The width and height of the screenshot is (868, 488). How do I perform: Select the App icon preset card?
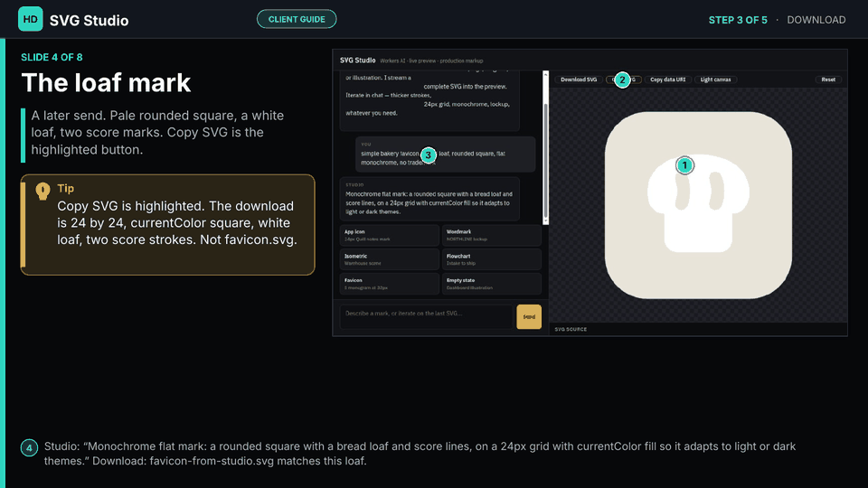point(389,235)
